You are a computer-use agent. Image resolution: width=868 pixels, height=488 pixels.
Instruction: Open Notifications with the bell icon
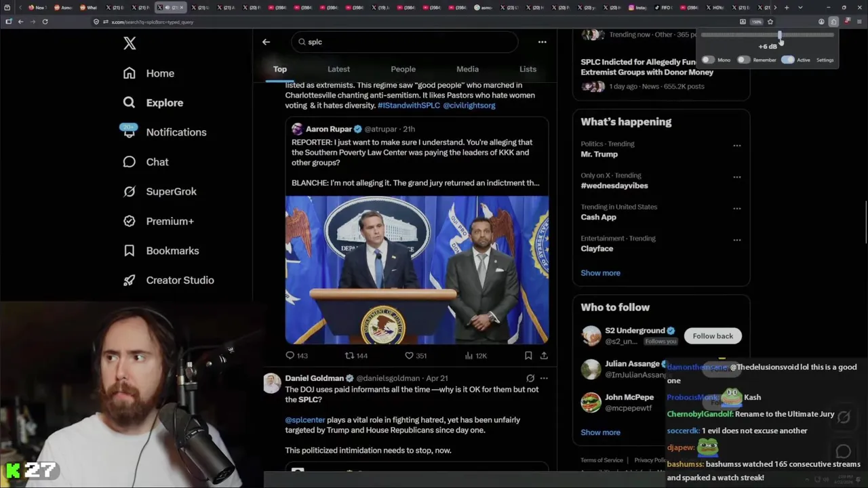pos(163,132)
